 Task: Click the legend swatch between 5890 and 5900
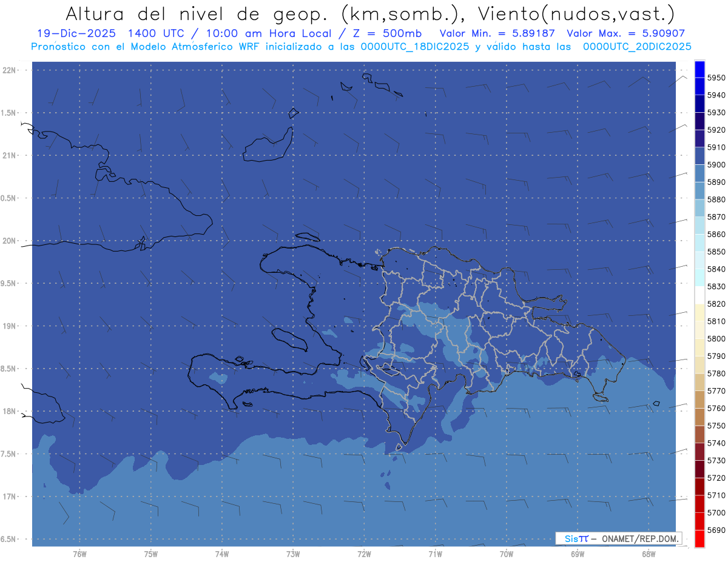click(699, 173)
